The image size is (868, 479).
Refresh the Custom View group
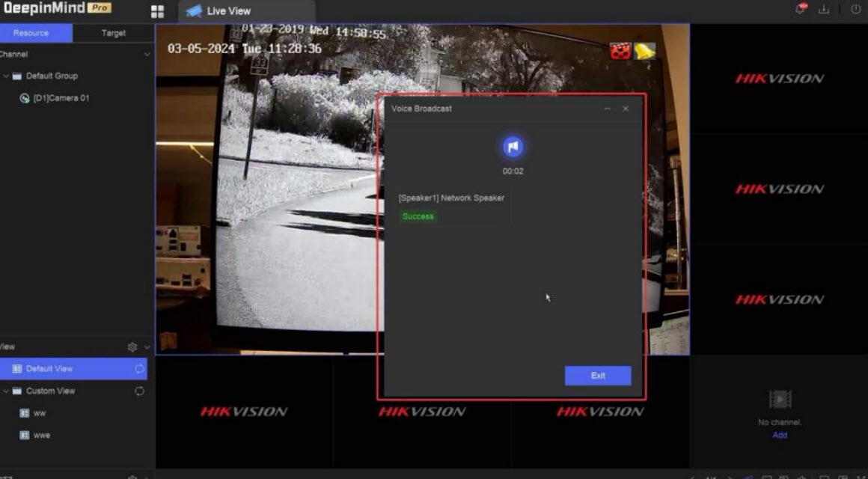(139, 391)
